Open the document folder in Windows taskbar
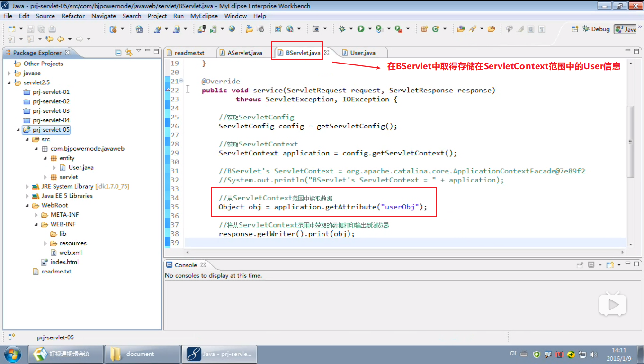Screen dimensions: 644x364 click(x=142, y=354)
